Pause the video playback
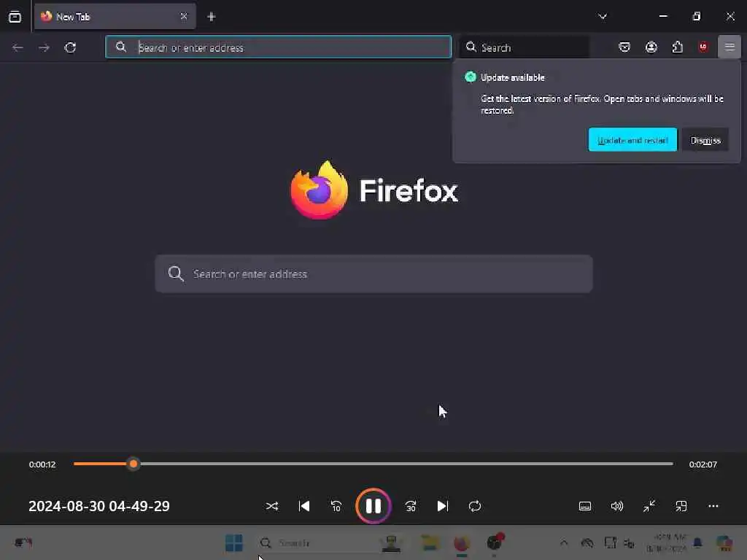This screenshot has height=560, width=747. 373,506
